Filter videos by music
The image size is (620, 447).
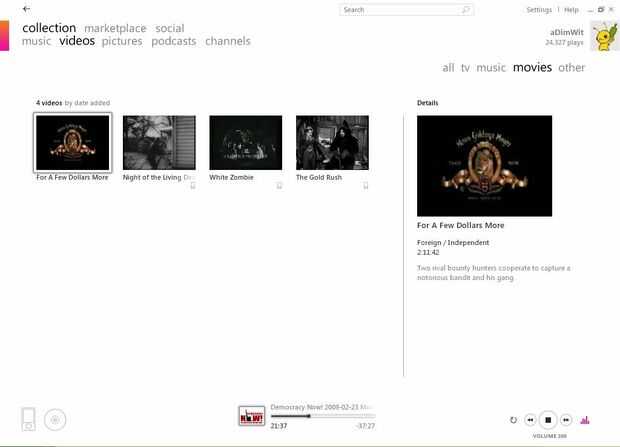click(x=491, y=68)
